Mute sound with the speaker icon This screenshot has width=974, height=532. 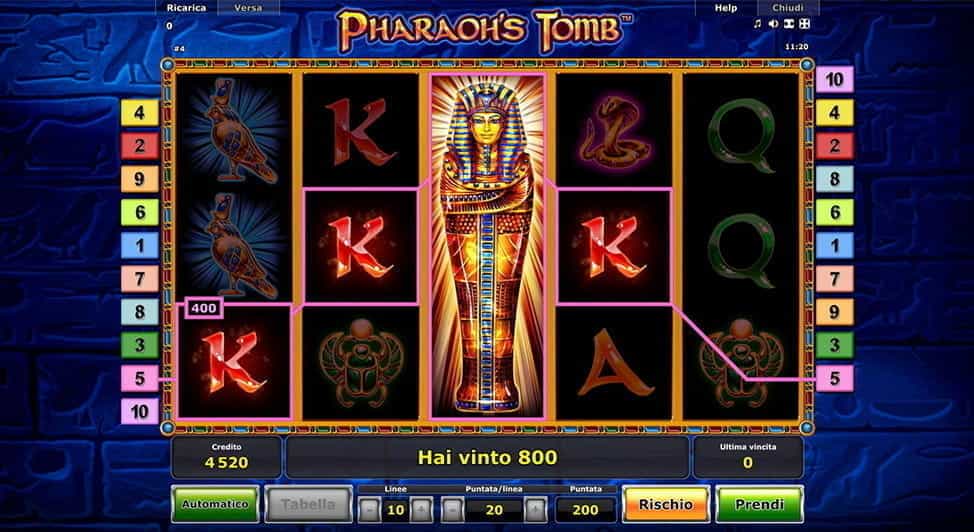[773, 24]
